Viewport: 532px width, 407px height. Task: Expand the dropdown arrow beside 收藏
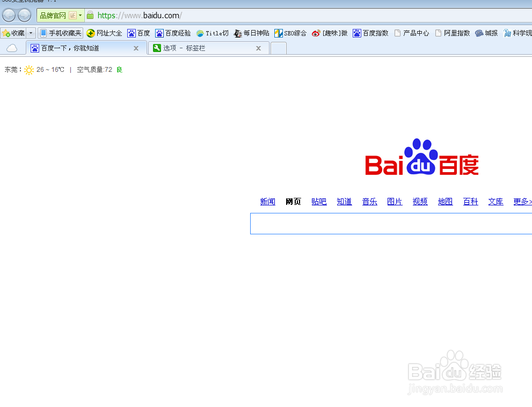(x=31, y=33)
